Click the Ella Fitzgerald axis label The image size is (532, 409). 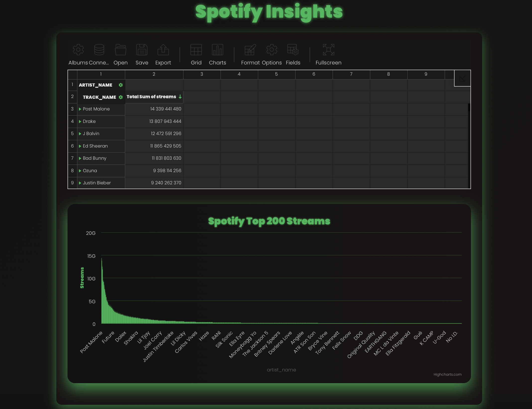(398, 343)
